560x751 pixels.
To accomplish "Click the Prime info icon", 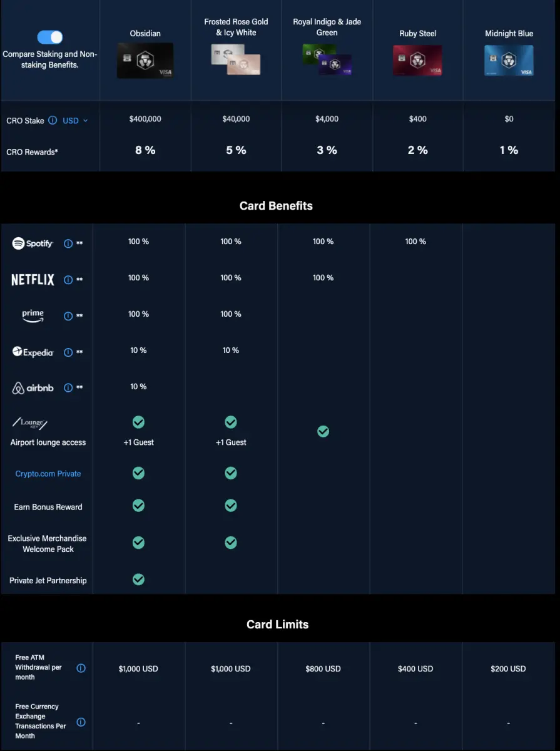I will pos(68,317).
